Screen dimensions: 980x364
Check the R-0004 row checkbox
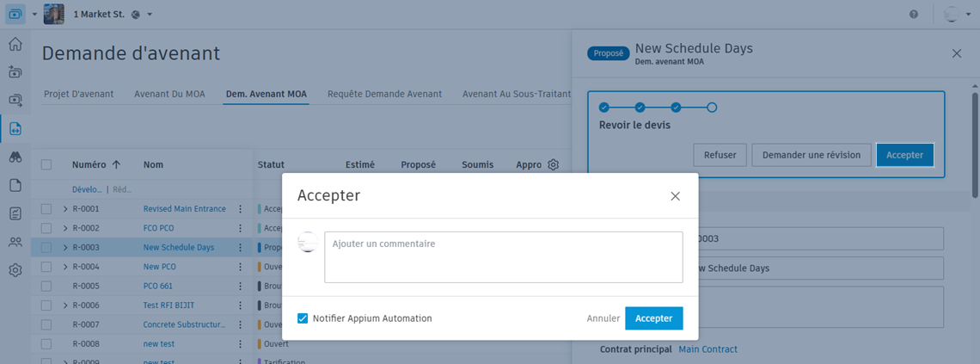(x=46, y=267)
